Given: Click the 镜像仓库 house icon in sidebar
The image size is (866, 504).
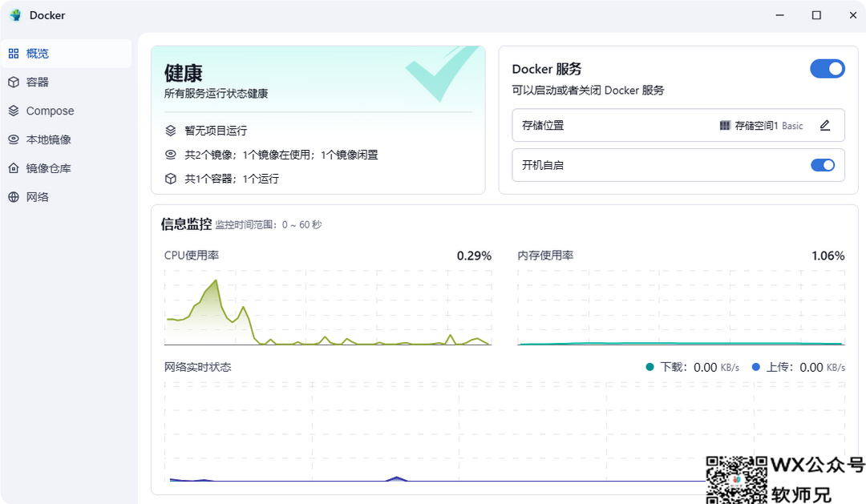Looking at the screenshot, I should 14,168.
